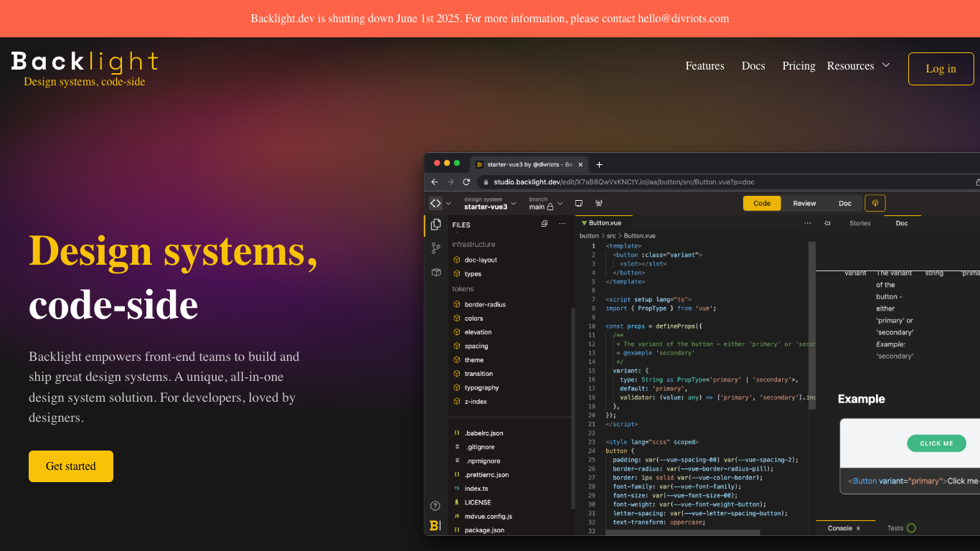980x551 pixels.
Task: Click the Log in button
Action: click(941, 69)
